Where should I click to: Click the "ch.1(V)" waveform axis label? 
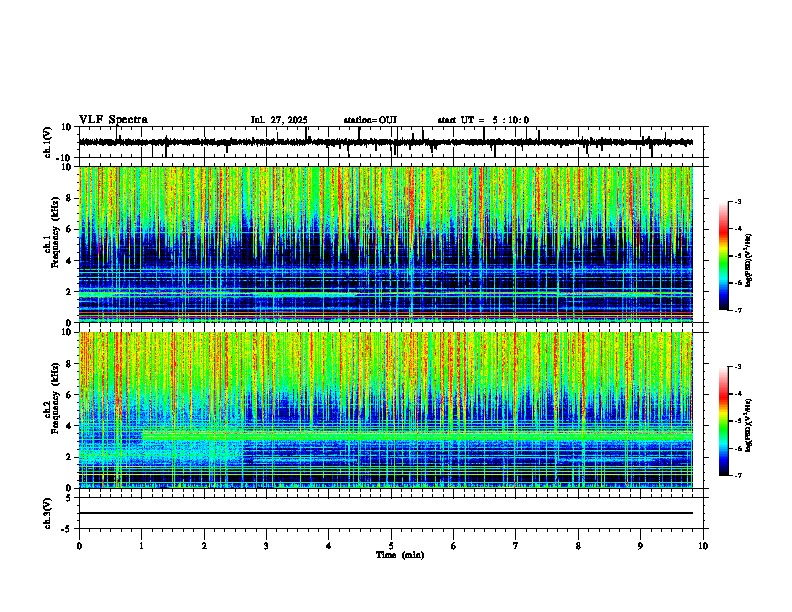(48, 142)
